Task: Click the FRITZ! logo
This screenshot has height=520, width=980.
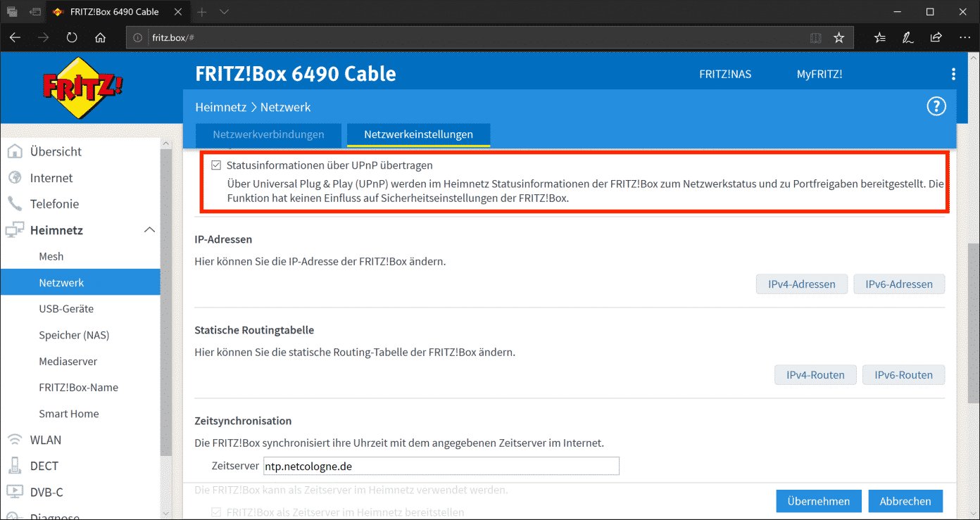Action: click(x=83, y=87)
